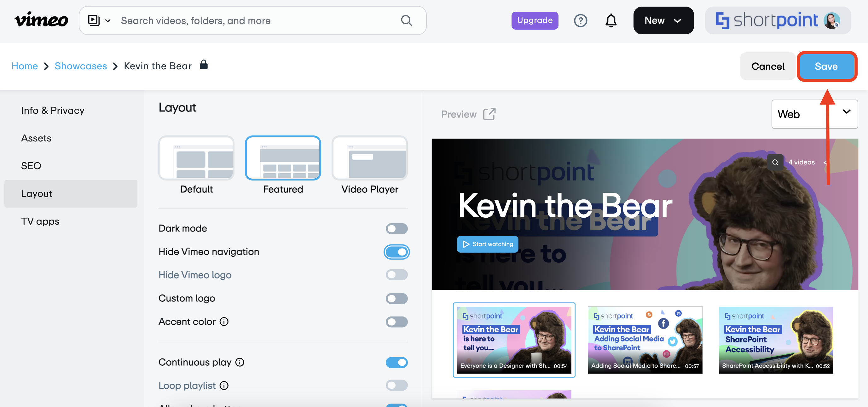Screen dimensions: 868x407
Task: Open the help question mark icon
Action: [580, 20]
